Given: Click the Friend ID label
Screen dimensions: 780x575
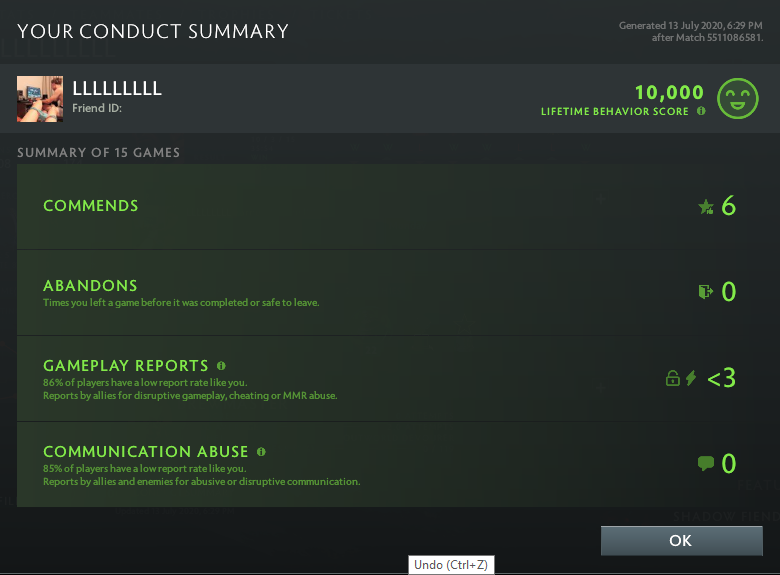Looking at the screenshot, I should click(x=97, y=108).
